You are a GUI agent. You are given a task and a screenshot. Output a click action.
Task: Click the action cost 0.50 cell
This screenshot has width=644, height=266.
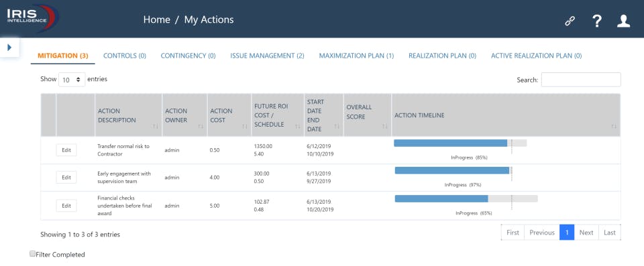pyautogui.click(x=215, y=150)
